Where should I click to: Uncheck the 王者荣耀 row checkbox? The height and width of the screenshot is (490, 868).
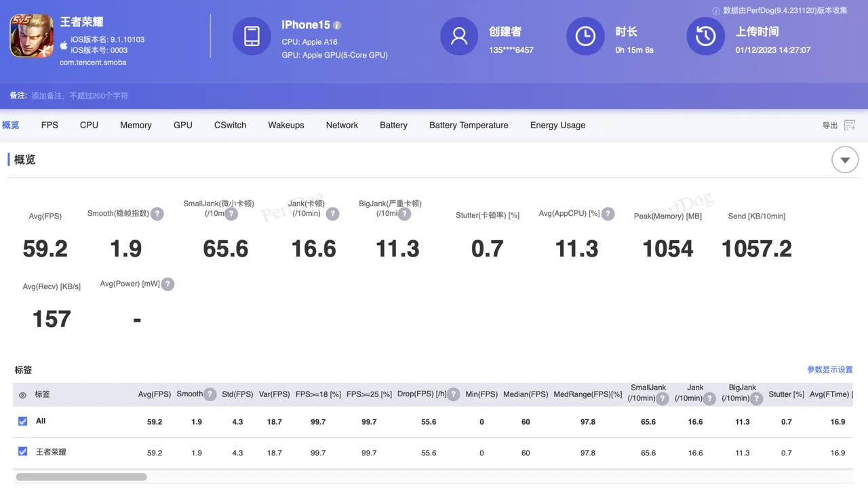tap(23, 452)
